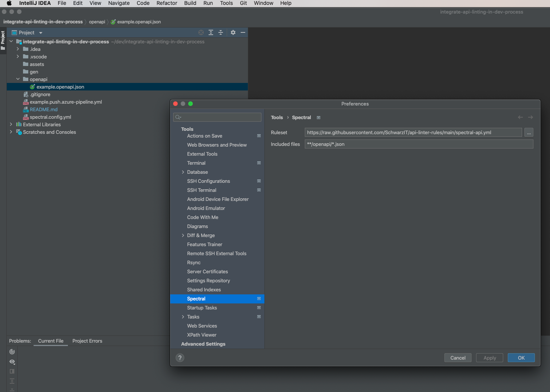Image resolution: width=550 pixels, height=392 pixels.
Task: Click the Preferences search field
Action: click(217, 117)
